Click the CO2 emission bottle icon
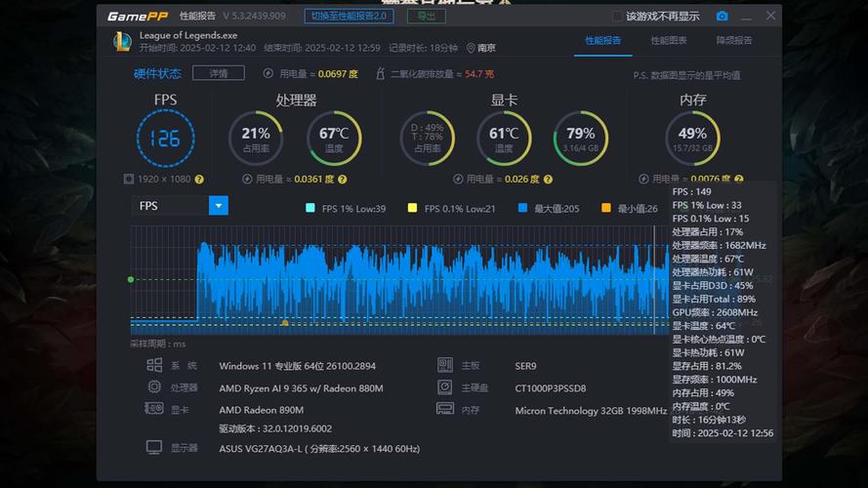 click(x=381, y=74)
